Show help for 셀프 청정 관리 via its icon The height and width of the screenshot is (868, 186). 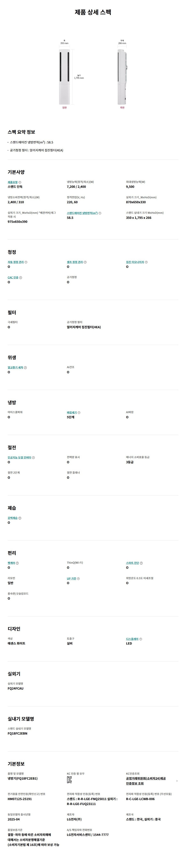coord(85,262)
